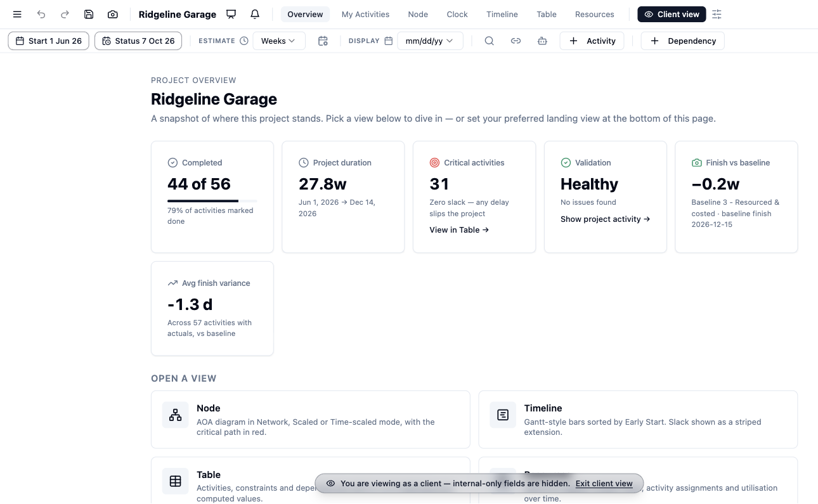Click the undo arrow icon
The width and height of the screenshot is (818, 504).
tap(41, 14)
